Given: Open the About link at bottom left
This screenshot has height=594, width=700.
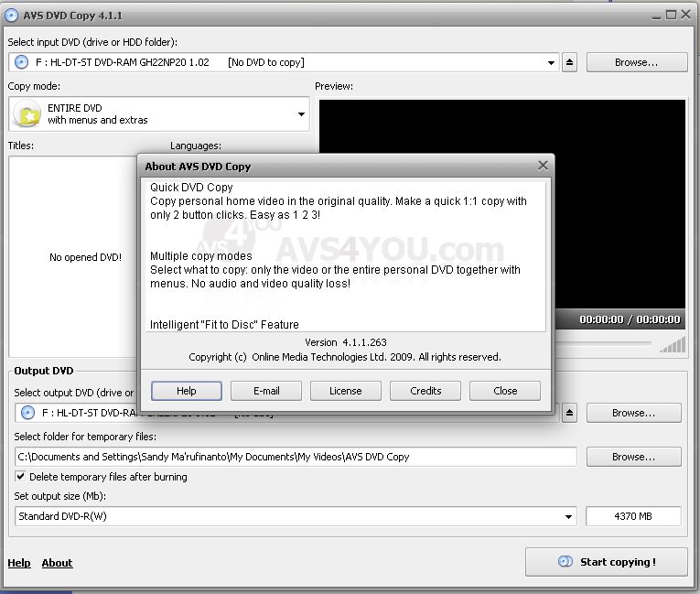Looking at the screenshot, I should [x=57, y=563].
